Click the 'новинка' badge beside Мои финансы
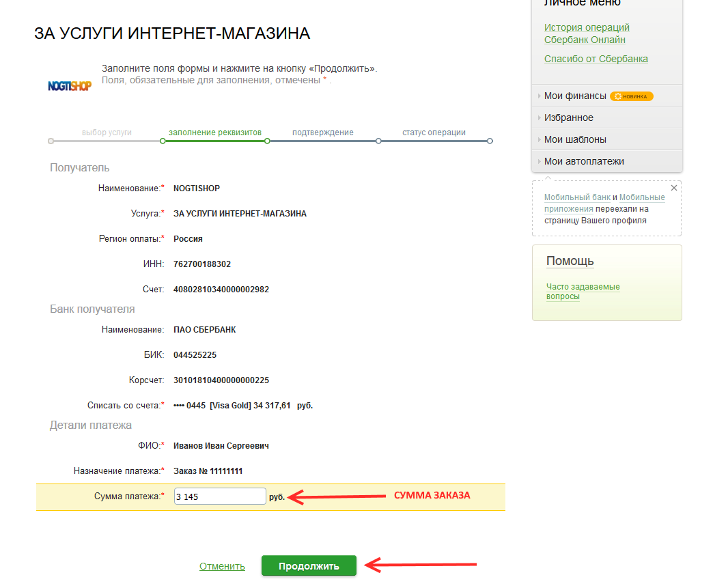The height and width of the screenshot is (588, 713). click(632, 96)
